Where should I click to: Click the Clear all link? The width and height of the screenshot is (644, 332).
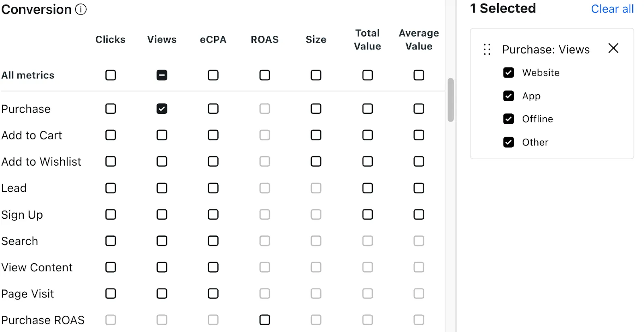(612, 8)
